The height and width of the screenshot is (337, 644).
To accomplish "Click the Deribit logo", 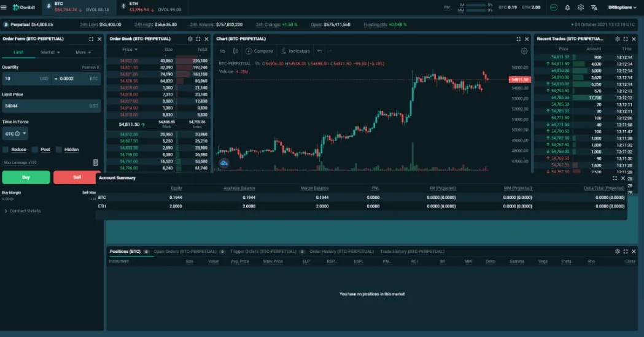I will 24,7.
